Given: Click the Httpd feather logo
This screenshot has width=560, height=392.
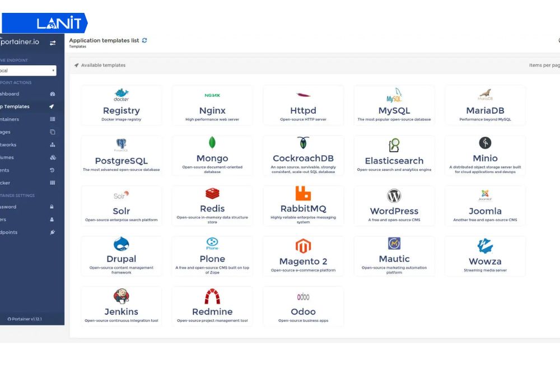Looking at the screenshot, I should (x=303, y=95).
